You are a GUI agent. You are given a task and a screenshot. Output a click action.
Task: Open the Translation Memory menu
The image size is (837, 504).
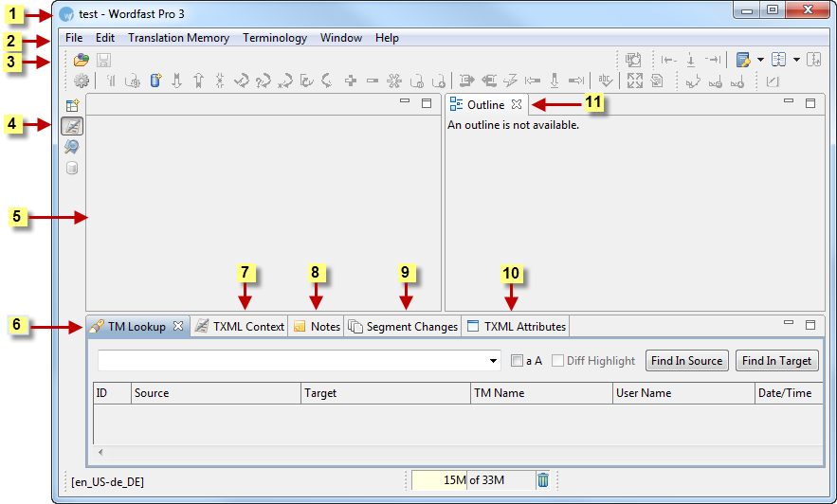pyautogui.click(x=178, y=38)
